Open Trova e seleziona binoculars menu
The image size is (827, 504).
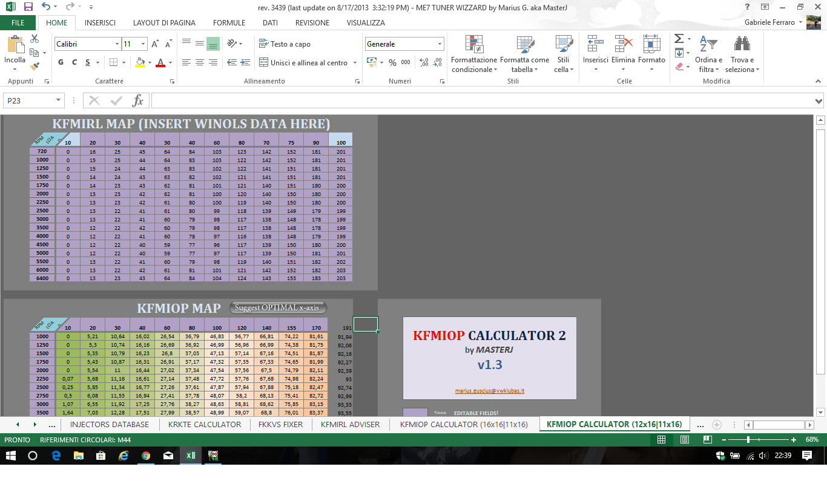click(x=742, y=54)
